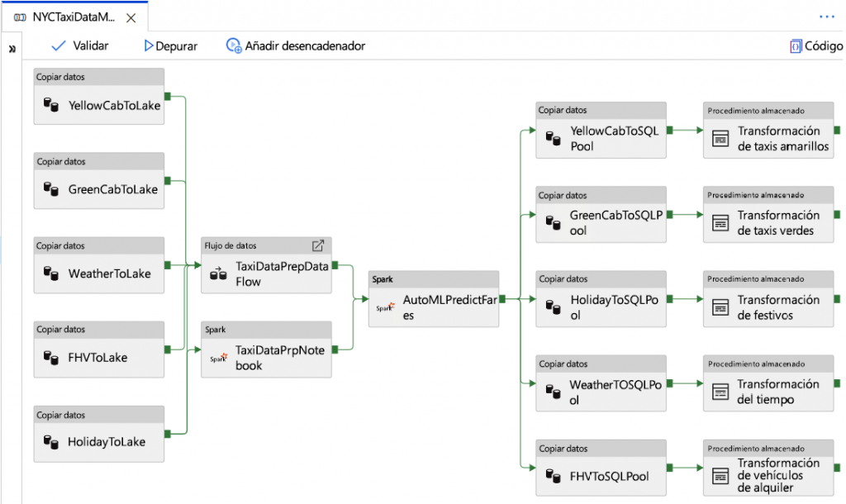Image resolution: width=846 pixels, height=504 pixels.
Task: Select the Transformación de taxis amarillos activity
Action: (768, 132)
